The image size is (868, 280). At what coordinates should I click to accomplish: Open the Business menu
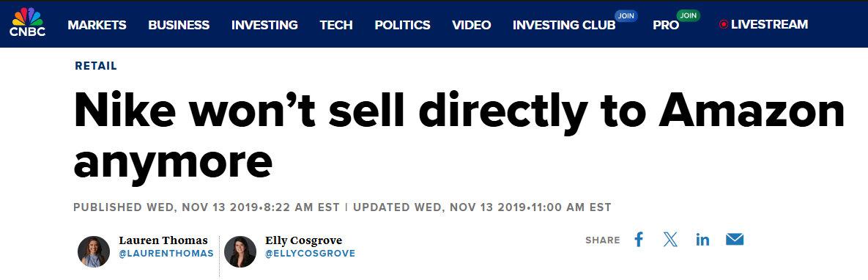[179, 25]
